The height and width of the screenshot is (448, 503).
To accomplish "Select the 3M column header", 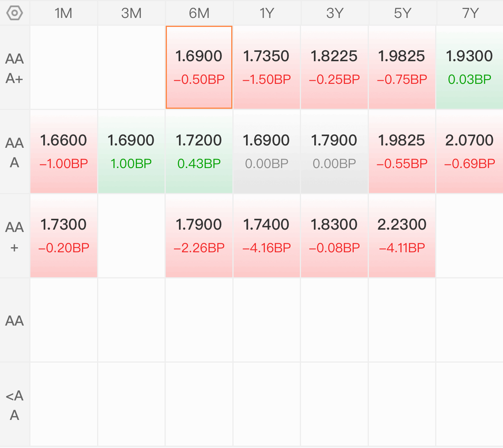I will 131,13.
